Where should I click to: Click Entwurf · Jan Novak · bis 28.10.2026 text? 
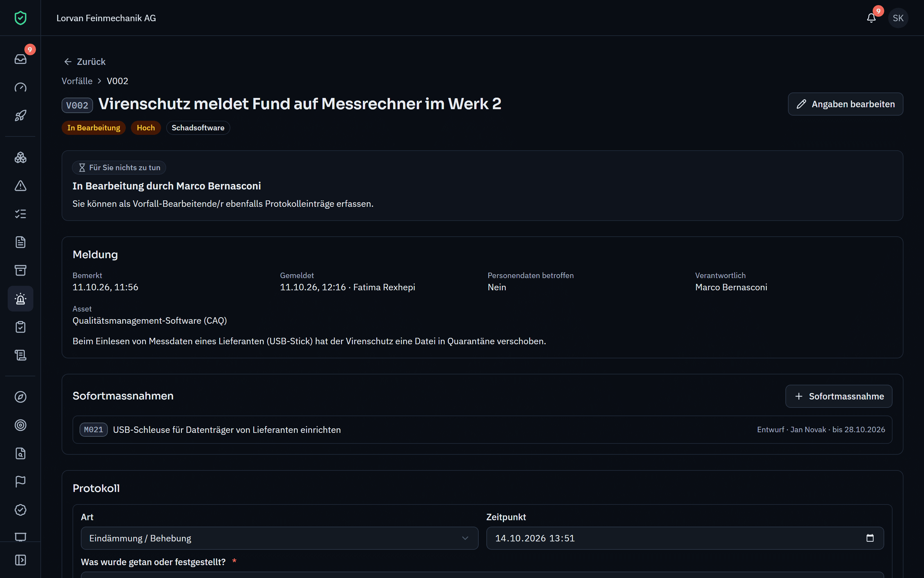pos(821,430)
